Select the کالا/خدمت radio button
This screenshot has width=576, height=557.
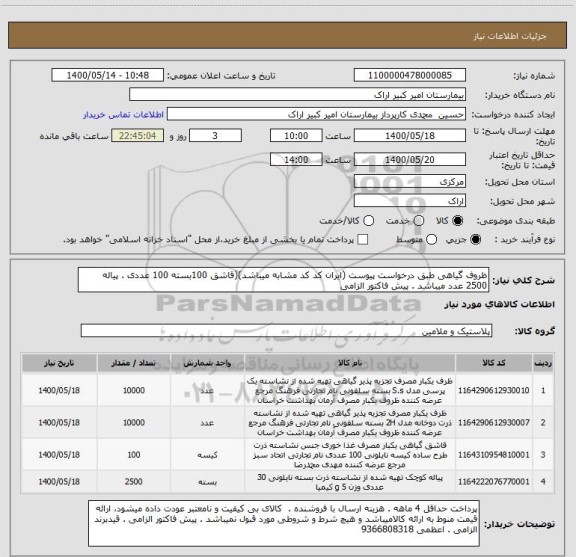click(368, 221)
